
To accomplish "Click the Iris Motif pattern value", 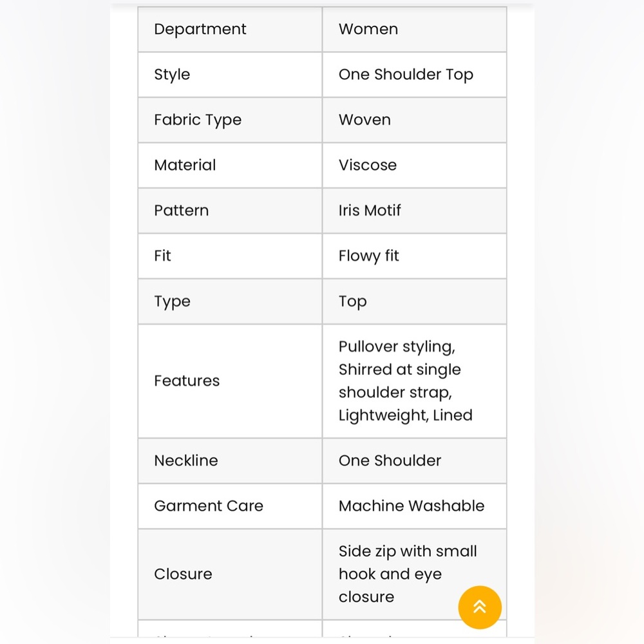I will 370,211.
